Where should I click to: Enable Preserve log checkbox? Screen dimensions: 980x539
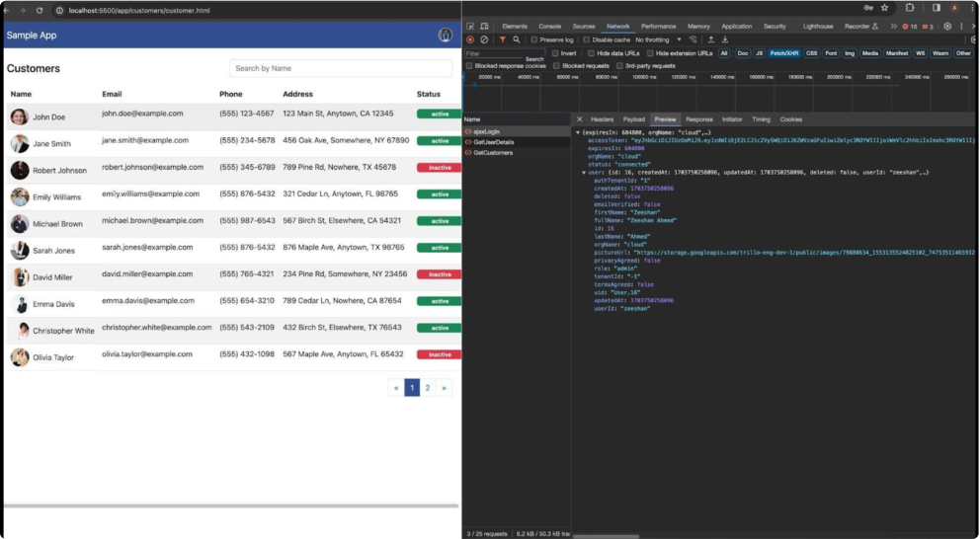point(534,39)
